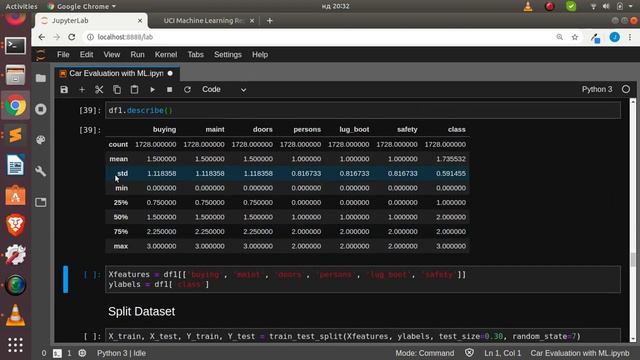640x360 pixels.
Task: Open the Terminal from the Ubuntu dock
Action: pos(16,46)
